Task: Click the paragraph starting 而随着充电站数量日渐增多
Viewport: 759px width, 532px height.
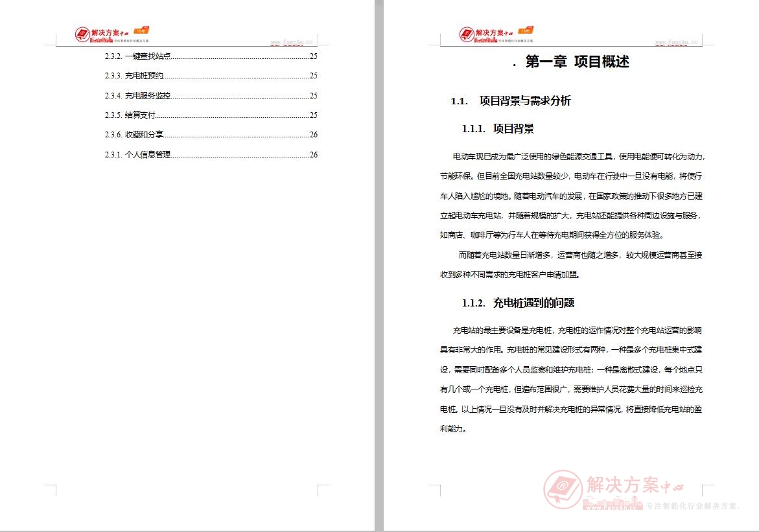Action: pyautogui.click(x=571, y=264)
